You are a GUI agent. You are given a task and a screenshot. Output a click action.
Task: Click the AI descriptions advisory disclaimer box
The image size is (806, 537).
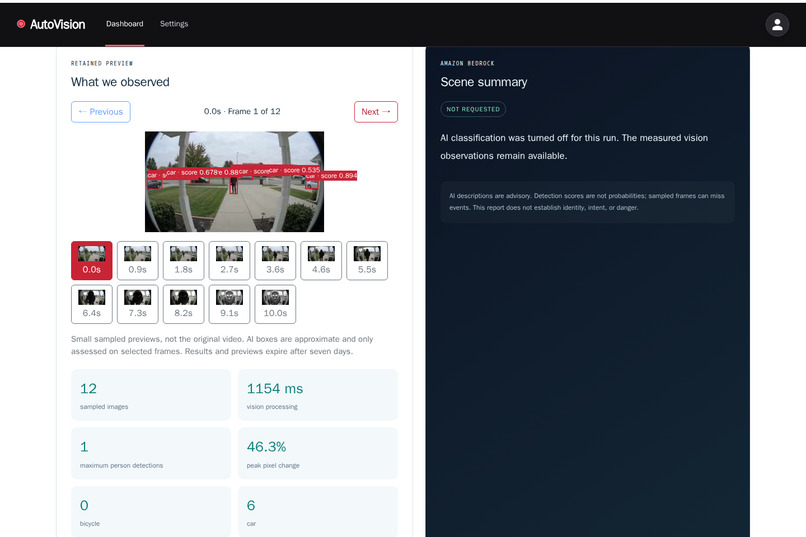(x=588, y=201)
